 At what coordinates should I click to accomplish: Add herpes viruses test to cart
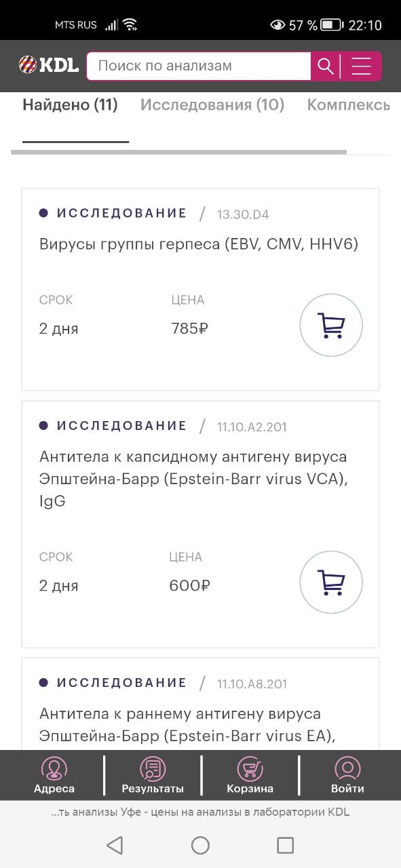(x=331, y=325)
